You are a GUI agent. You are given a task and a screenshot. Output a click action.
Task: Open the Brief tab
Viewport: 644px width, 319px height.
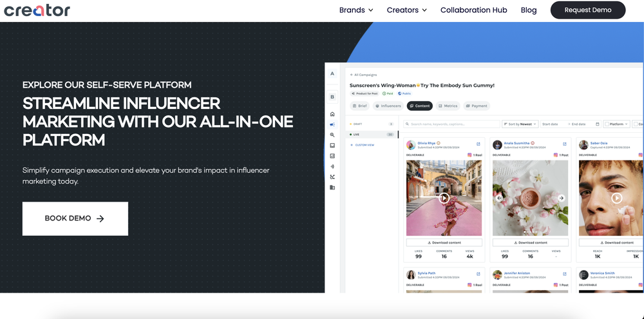359,106
